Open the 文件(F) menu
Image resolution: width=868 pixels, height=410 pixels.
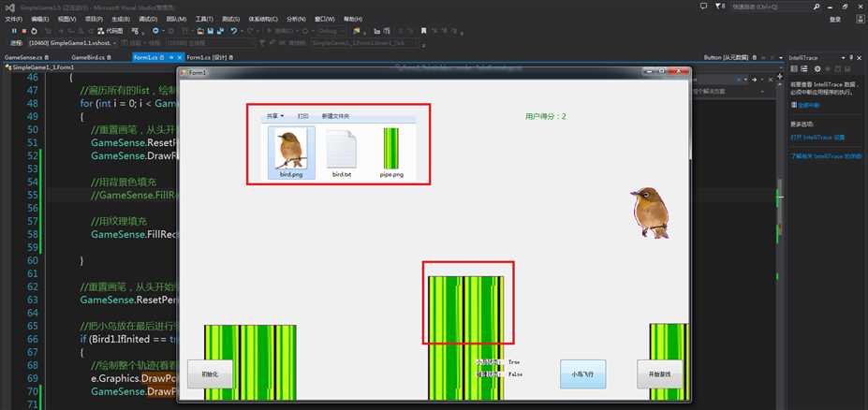pos(14,19)
